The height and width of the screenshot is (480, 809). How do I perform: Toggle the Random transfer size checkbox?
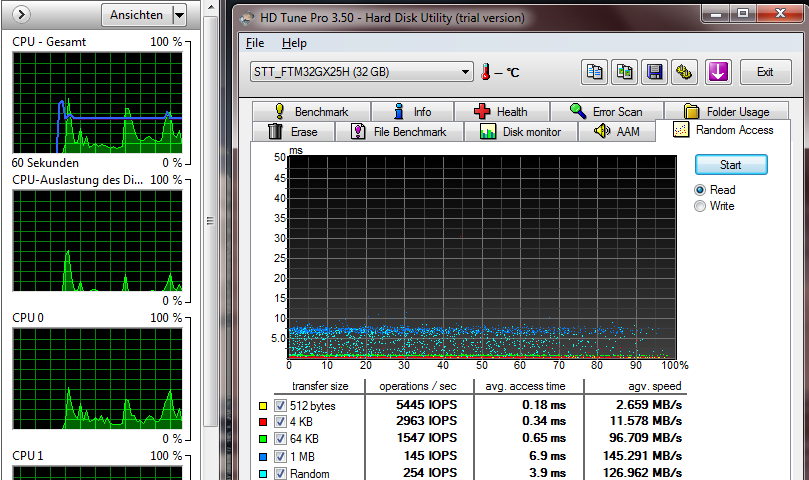coord(280,473)
